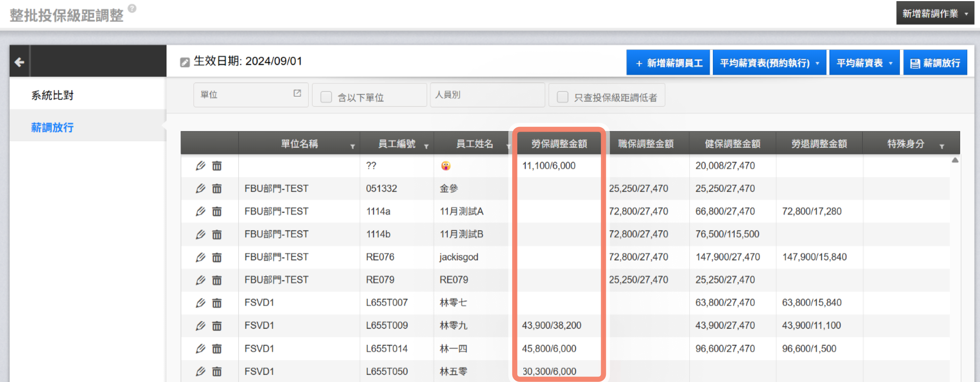Select 系統比對 in the sidebar
The image size is (980, 382).
(52, 95)
